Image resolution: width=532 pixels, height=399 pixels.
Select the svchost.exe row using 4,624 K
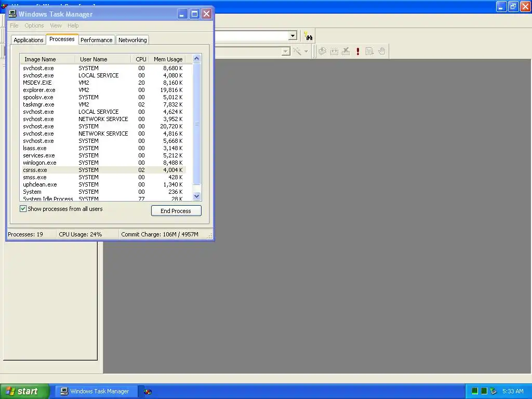click(103, 112)
